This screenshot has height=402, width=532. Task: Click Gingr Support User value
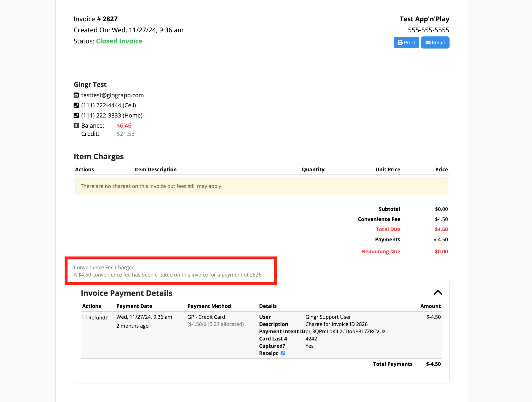click(328, 317)
